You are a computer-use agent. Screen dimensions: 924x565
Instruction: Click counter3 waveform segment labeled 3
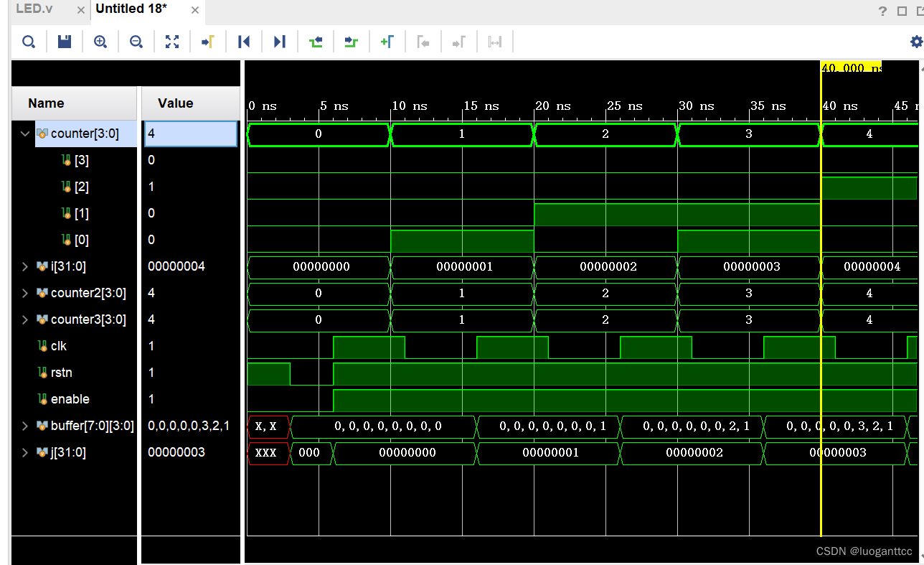[x=749, y=319]
